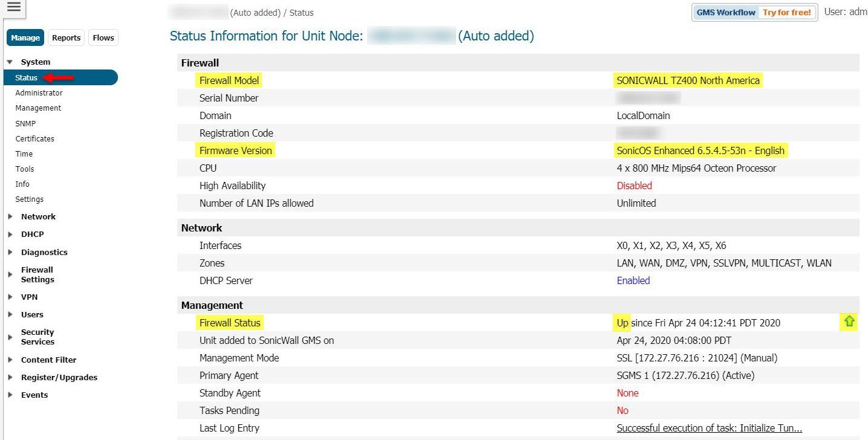
Task: Open the Last Log Entry task link
Action: click(709, 429)
